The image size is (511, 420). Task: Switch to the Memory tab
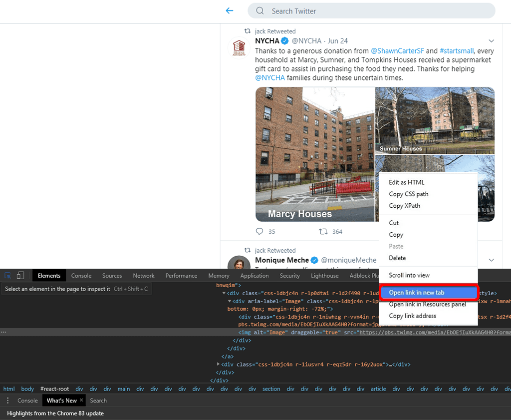click(219, 276)
